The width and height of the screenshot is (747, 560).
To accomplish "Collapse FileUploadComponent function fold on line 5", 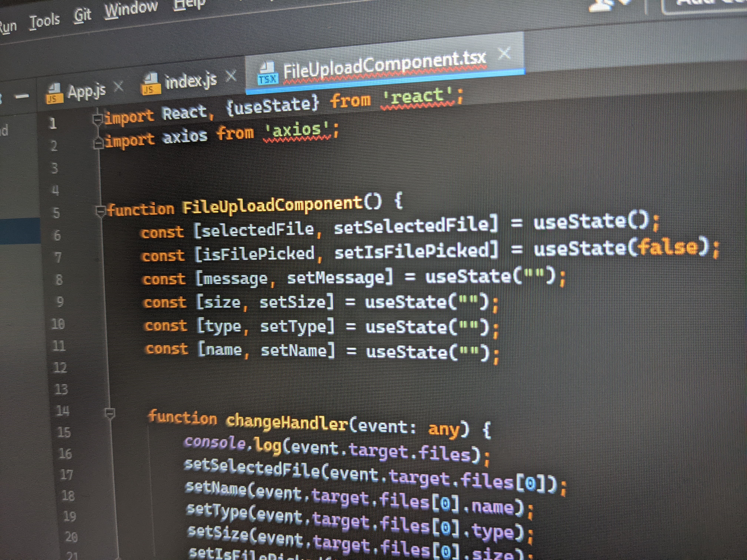I will click(x=101, y=211).
